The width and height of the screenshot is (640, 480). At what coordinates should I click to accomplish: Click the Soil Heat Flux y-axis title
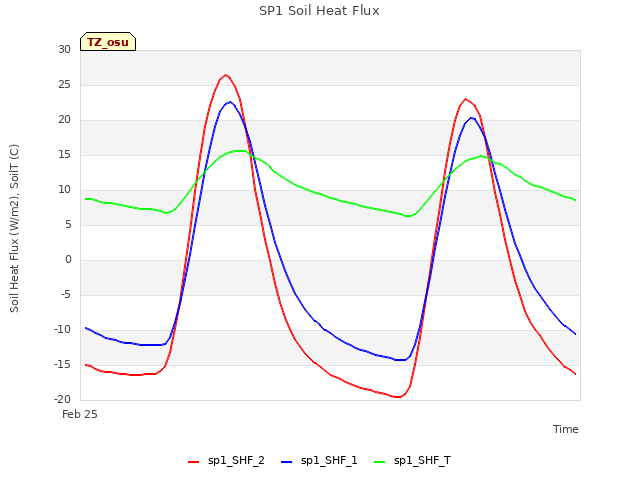pos(14,228)
